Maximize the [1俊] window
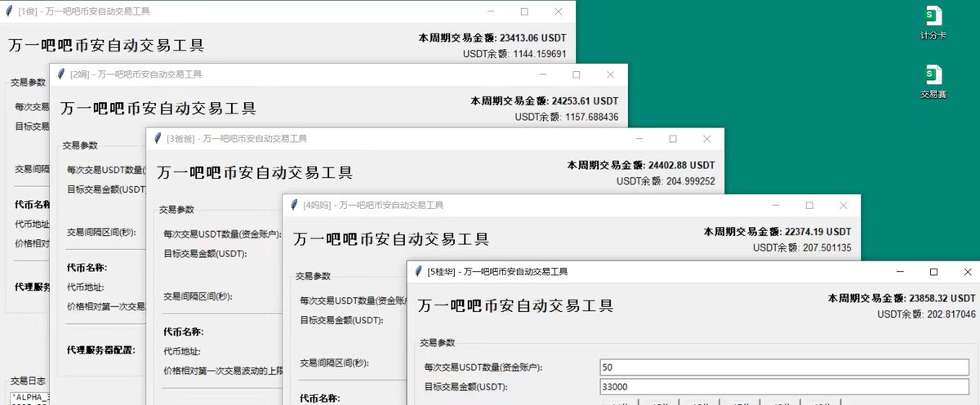This screenshot has width=980, height=405. click(524, 11)
